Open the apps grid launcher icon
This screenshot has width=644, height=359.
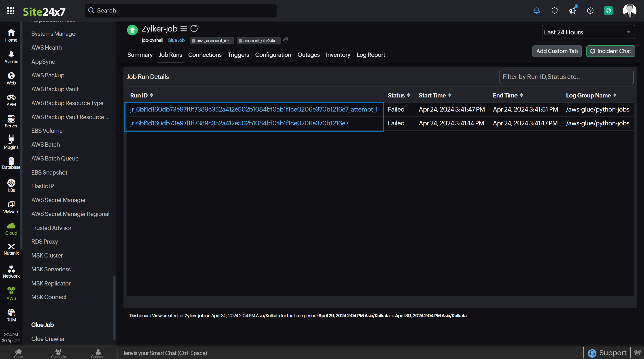click(x=11, y=11)
